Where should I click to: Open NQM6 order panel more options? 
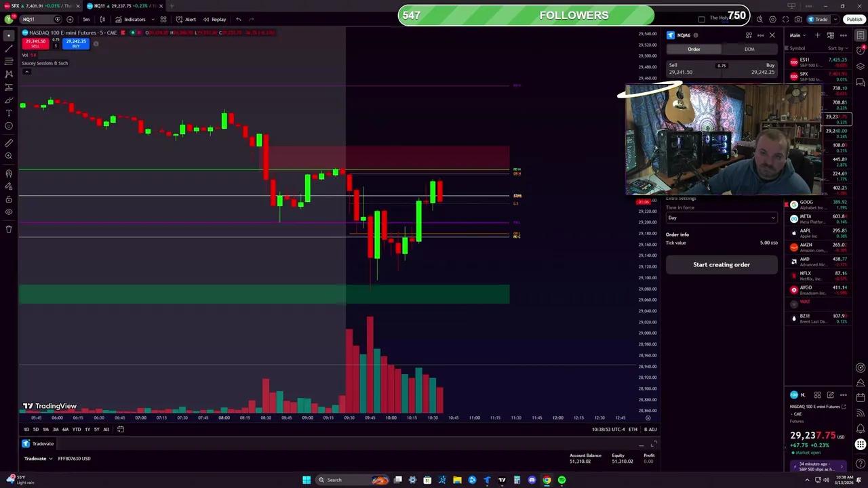760,35
